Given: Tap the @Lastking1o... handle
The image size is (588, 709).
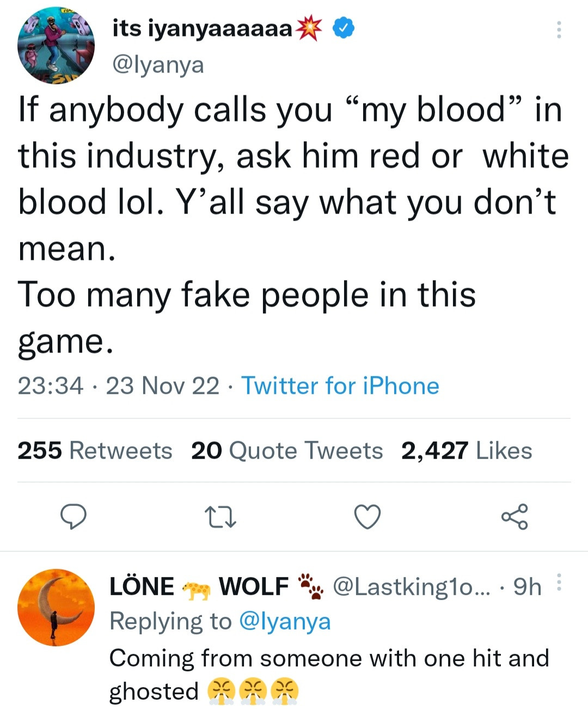Looking at the screenshot, I should point(411,586).
